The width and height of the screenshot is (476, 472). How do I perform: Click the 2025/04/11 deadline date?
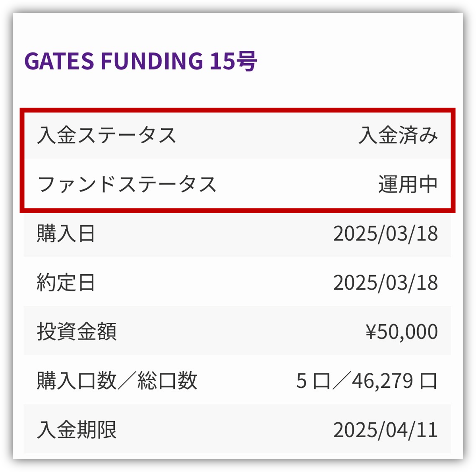click(385, 430)
